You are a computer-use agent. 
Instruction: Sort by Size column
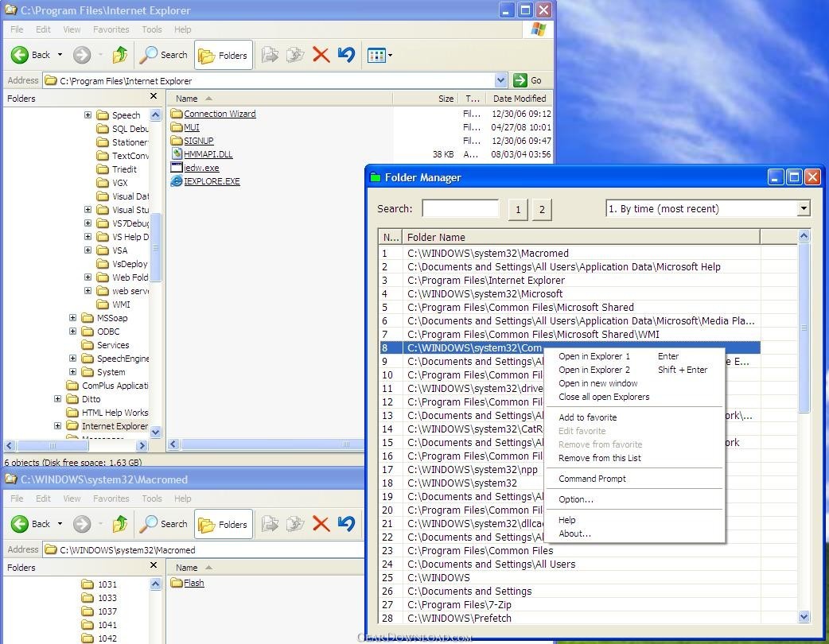coord(426,99)
